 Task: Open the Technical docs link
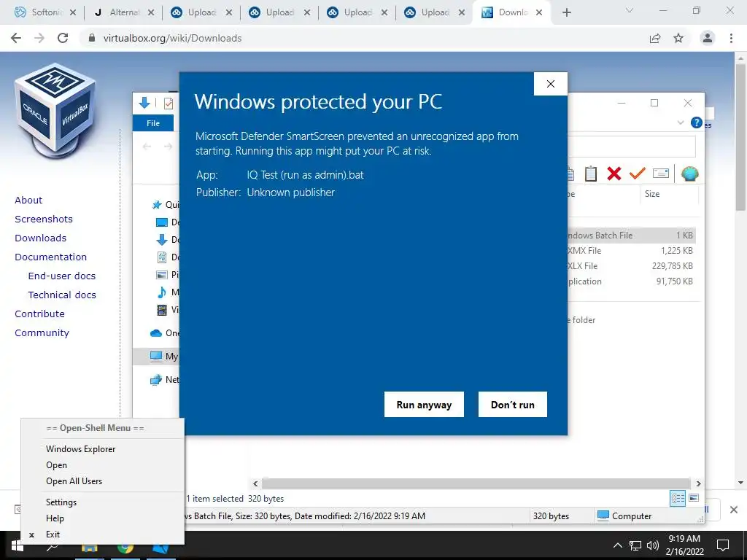pos(62,295)
